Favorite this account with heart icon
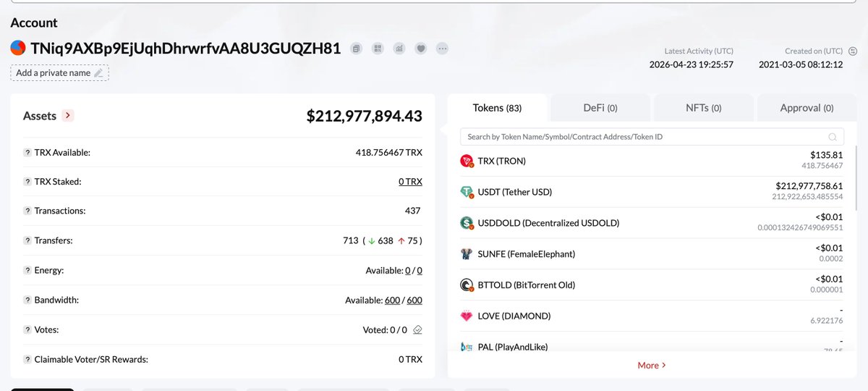Viewport: 868px width, 391px height. click(420, 49)
